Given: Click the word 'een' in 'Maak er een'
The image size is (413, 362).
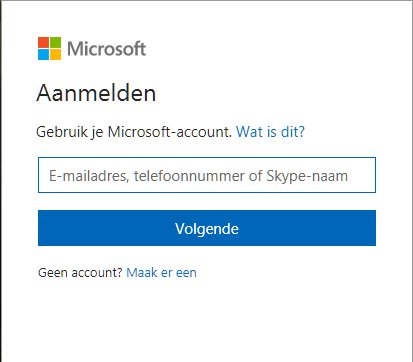Looking at the screenshot, I should pos(186,273).
